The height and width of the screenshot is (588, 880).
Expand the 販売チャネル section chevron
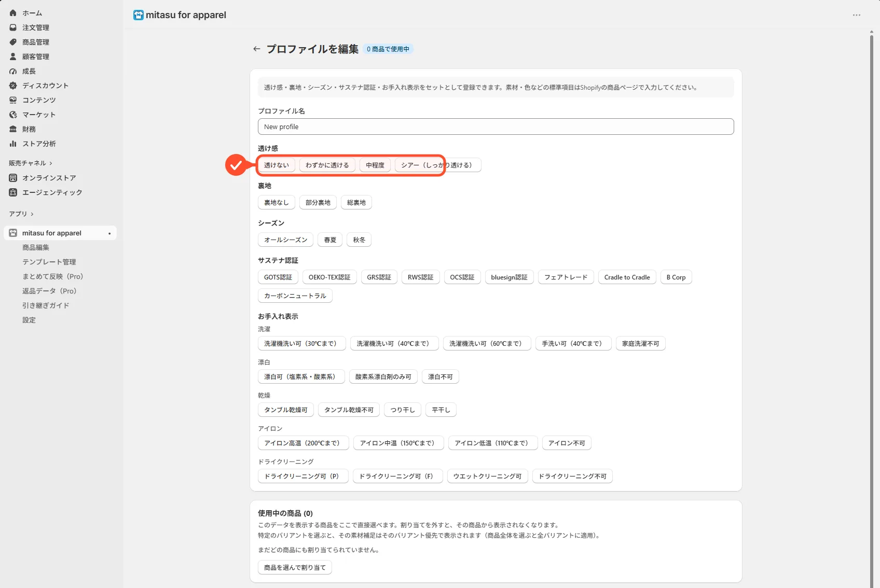coord(51,163)
